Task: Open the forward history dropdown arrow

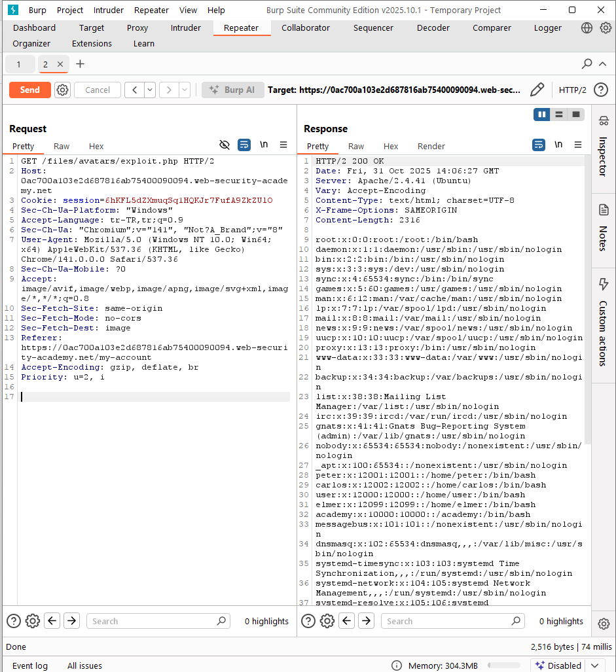Action: (x=185, y=90)
